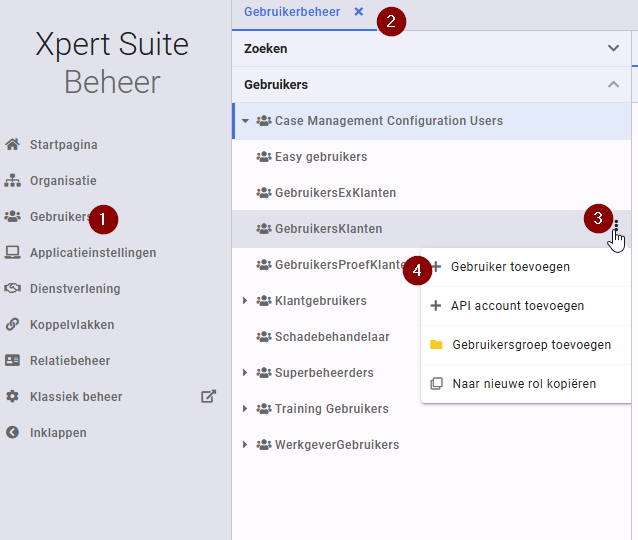Click the Dienstverlening handshake icon
The width and height of the screenshot is (638, 540).
point(12,288)
